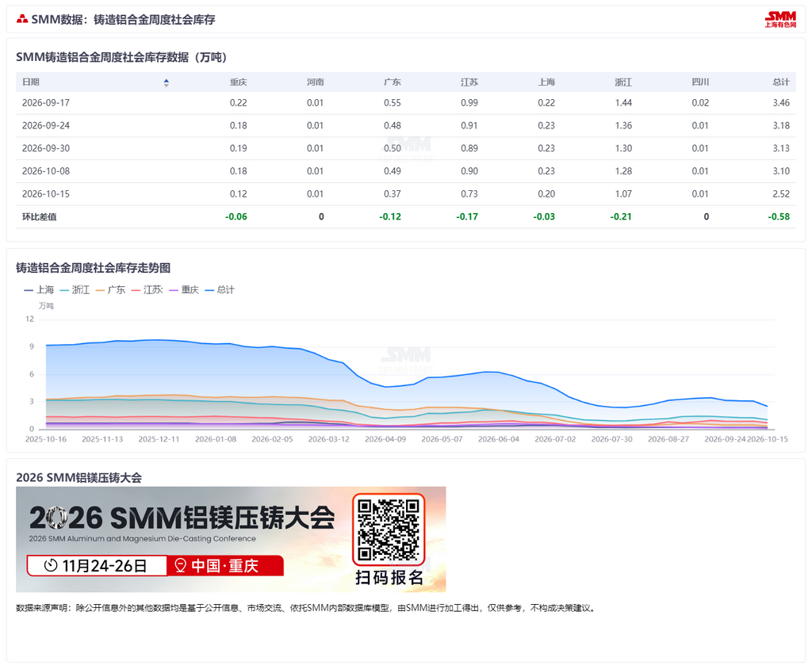Click total value 2.52 for 2026-10-15
Viewport: 812px width, 669px height.
[781, 193]
